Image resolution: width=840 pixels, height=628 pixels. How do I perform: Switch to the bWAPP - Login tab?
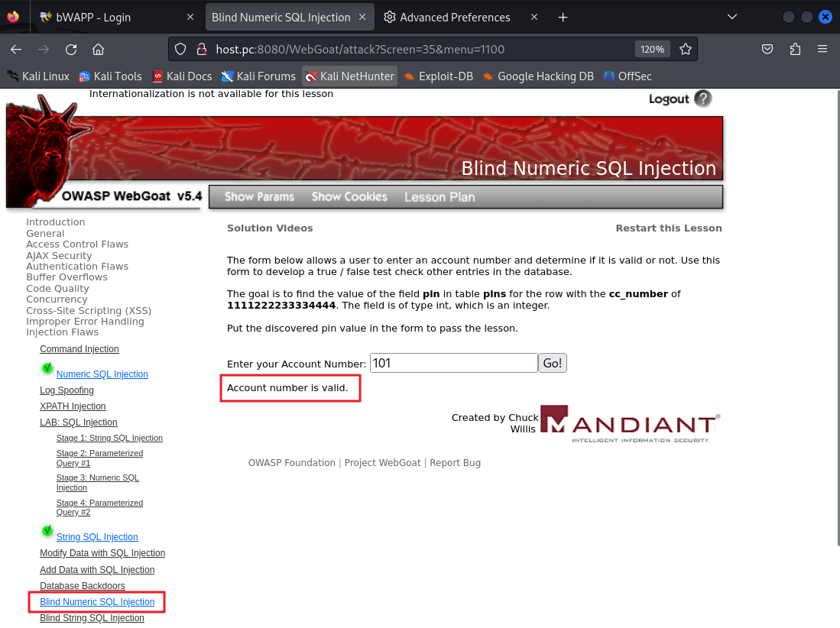coord(117,17)
